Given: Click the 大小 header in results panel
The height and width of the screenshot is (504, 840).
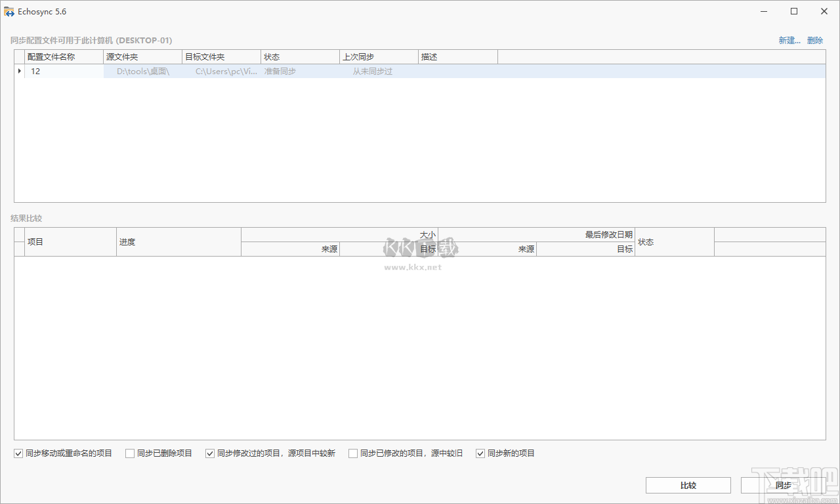Looking at the screenshot, I should (427, 234).
